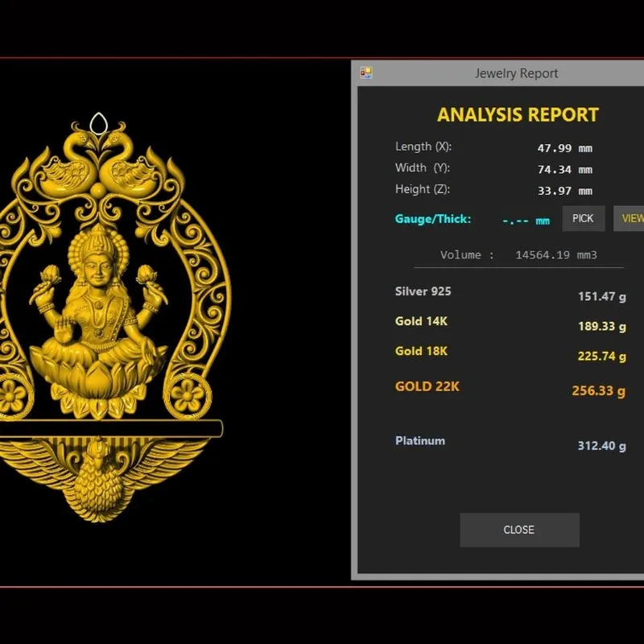The height and width of the screenshot is (644, 644).
Task: Click the Gold 18K label
Action: (x=421, y=351)
